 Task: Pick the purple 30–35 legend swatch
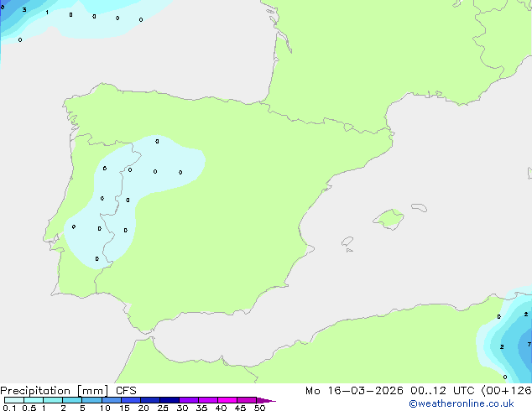coord(189,400)
